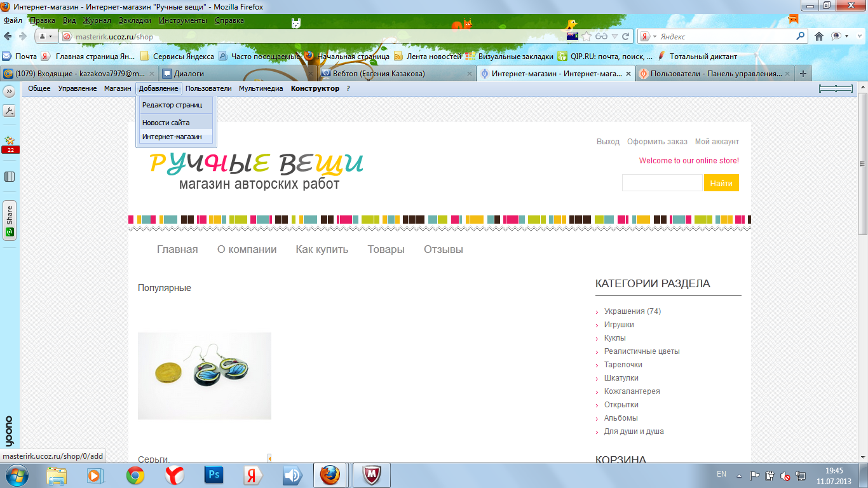The width and height of the screenshot is (868, 488).
Task: Reload the page with refresh icon
Action: pyautogui.click(x=626, y=36)
